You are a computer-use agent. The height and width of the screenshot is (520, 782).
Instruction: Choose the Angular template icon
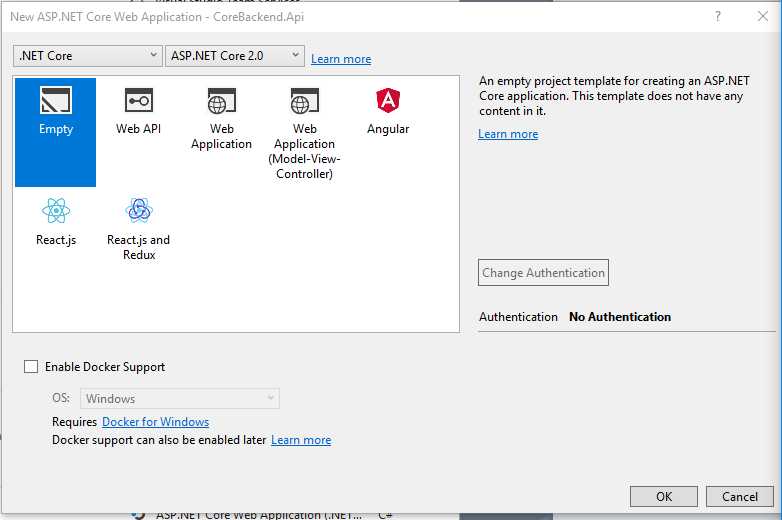click(x=388, y=100)
